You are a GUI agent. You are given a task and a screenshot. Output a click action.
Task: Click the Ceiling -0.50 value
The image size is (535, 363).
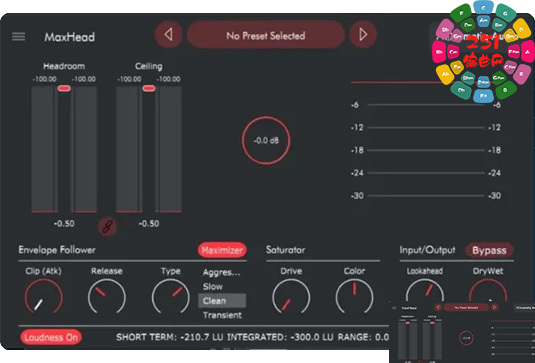point(149,224)
